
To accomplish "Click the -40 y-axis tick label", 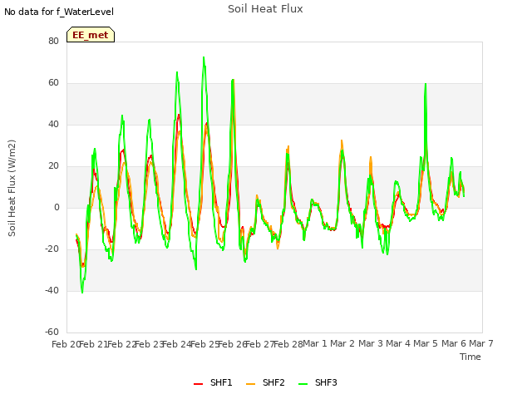I will 52,290.
